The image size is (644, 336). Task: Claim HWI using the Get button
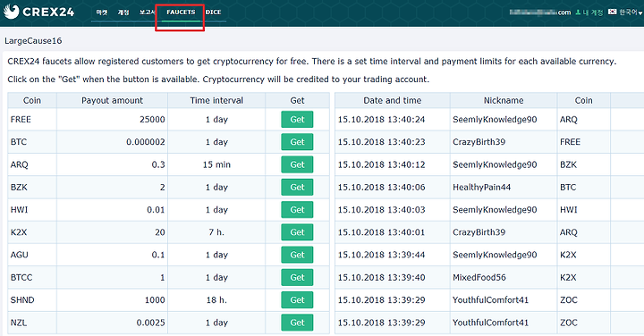pyautogui.click(x=297, y=210)
